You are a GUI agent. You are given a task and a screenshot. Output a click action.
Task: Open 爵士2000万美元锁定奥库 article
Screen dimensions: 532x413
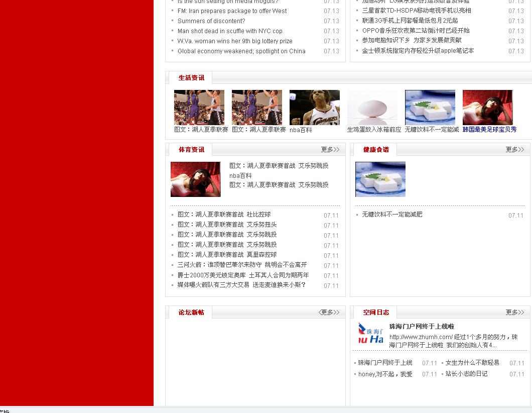coord(243,275)
